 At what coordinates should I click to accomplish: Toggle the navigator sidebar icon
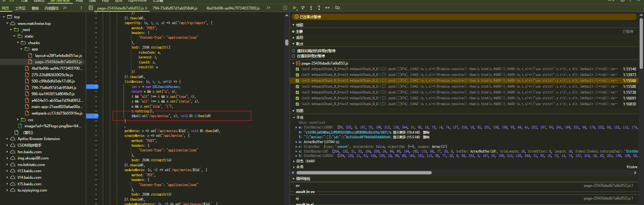91,8
